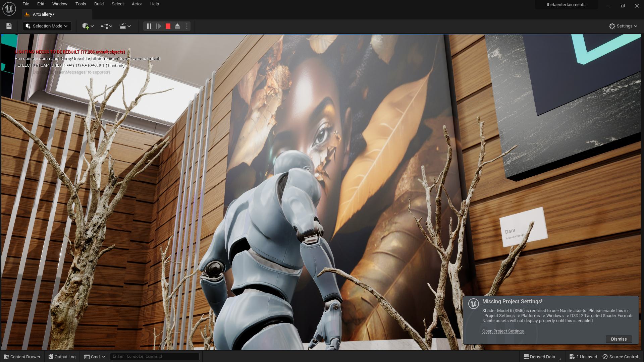
Task: Click the 1 Unsaved status indicator
Action: 583,357
